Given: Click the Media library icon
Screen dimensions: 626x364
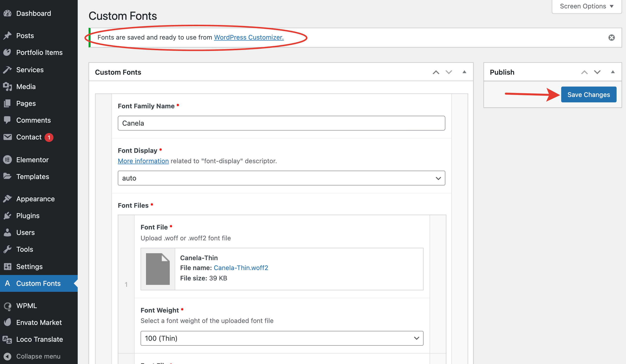Looking at the screenshot, I should pos(7,87).
